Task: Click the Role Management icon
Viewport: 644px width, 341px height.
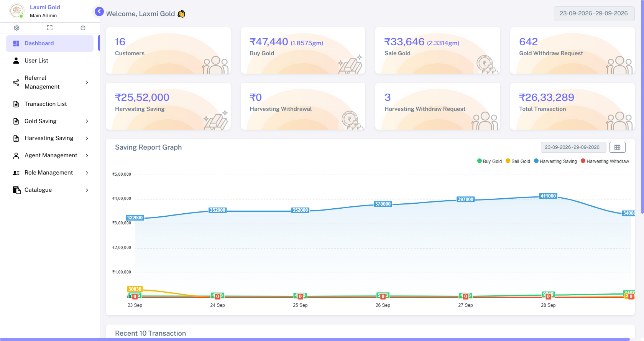Action: (x=16, y=173)
